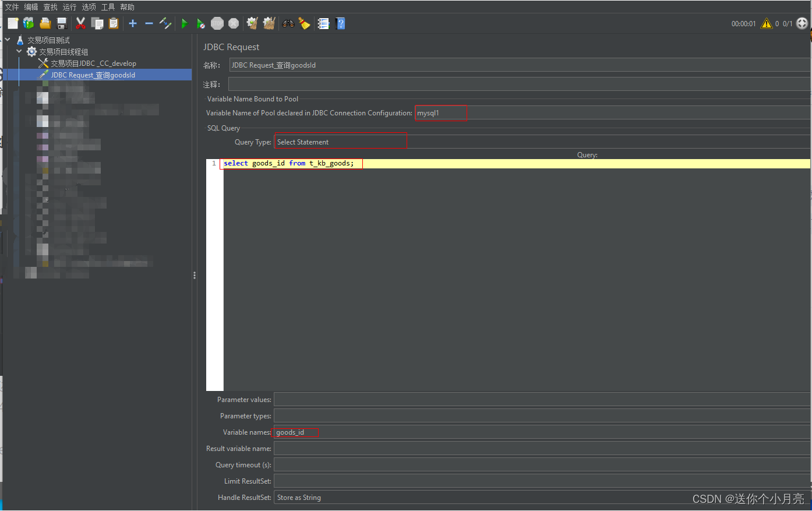812x511 pixels.
Task: Click the Parameter values field
Action: coord(542,399)
